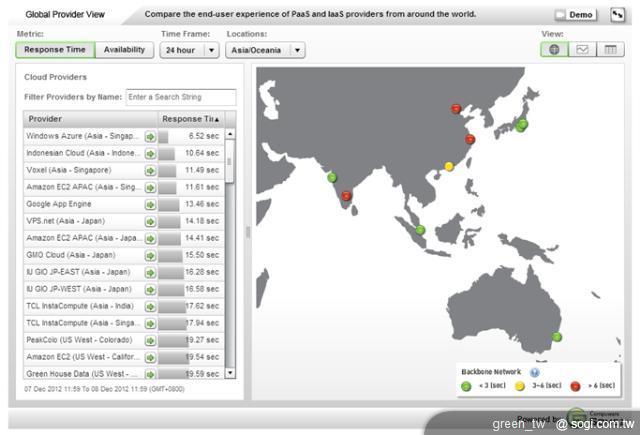The width and height of the screenshot is (640, 435).
Task: Click the green marker in Japan
Action: coord(521,125)
